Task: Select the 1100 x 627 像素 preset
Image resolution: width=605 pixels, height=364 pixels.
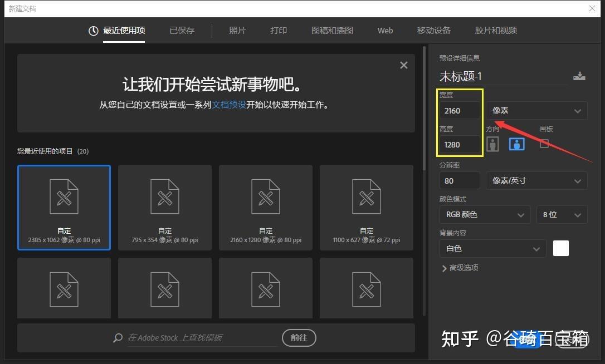Action: (x=367, y=208)
